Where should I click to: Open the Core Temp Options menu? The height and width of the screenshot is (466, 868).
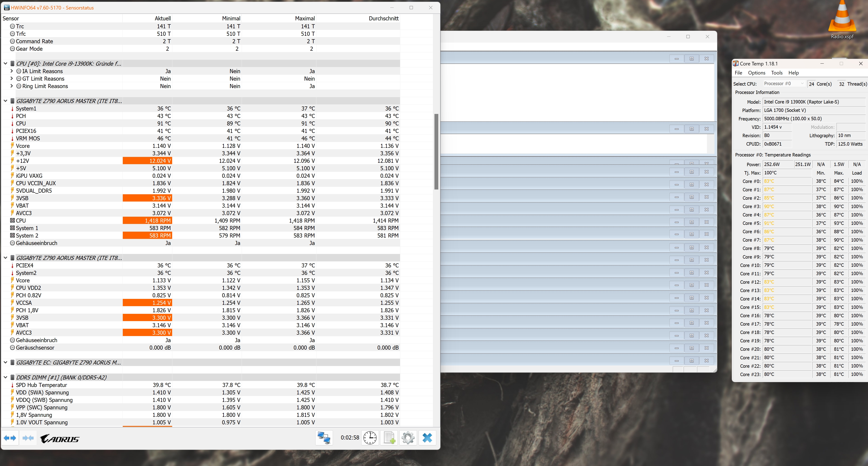pyautogui.click(x=757, y=73)
